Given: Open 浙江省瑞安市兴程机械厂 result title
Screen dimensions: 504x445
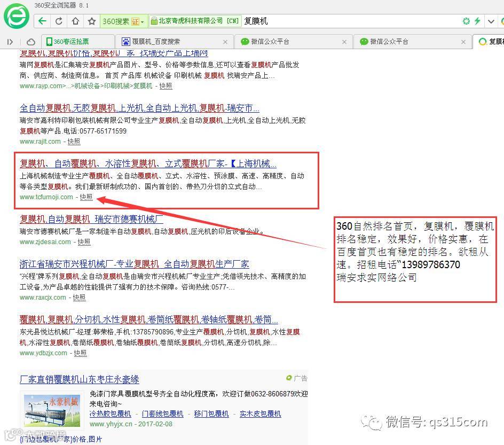Looking at the screenshot, I should coord(135,264).
